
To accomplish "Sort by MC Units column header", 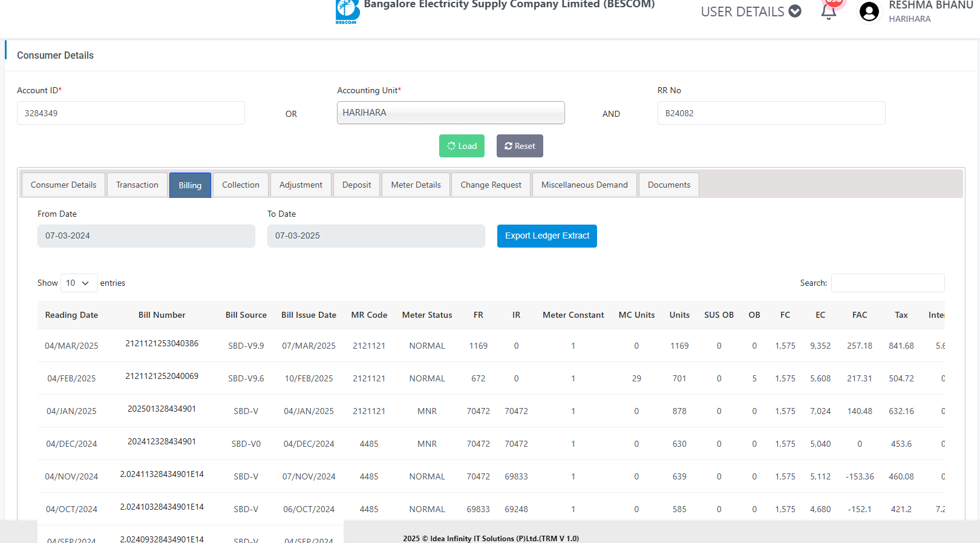I will pos(636,315).
